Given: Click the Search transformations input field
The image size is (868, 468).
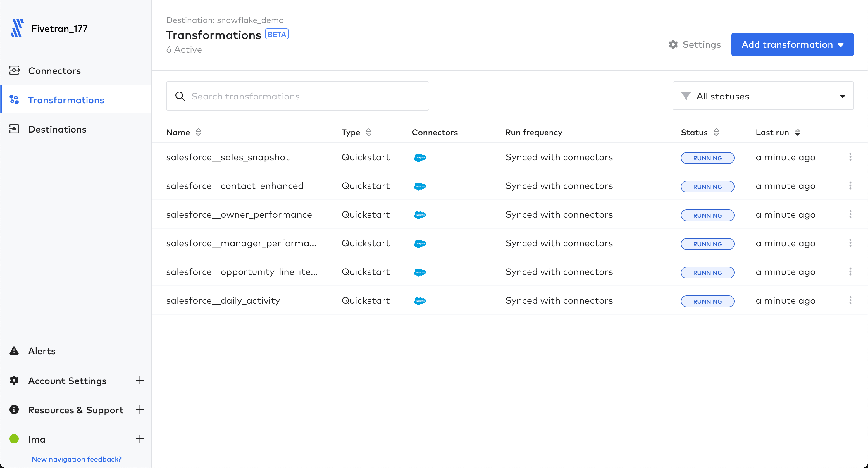Looking at the screenshot, I should point(297,96).
